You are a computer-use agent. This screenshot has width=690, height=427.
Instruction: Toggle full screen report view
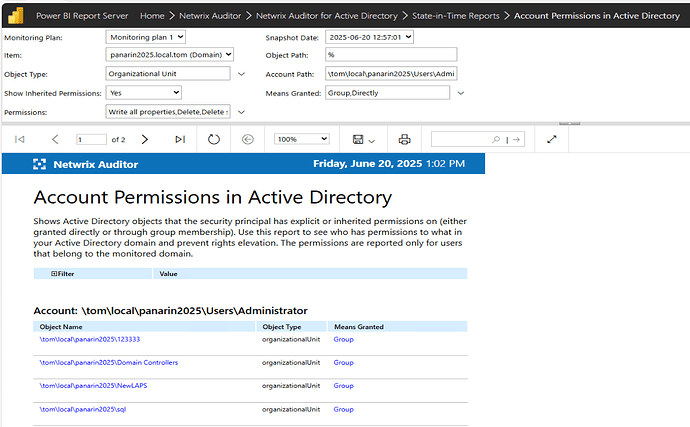[x=552, y=140]
